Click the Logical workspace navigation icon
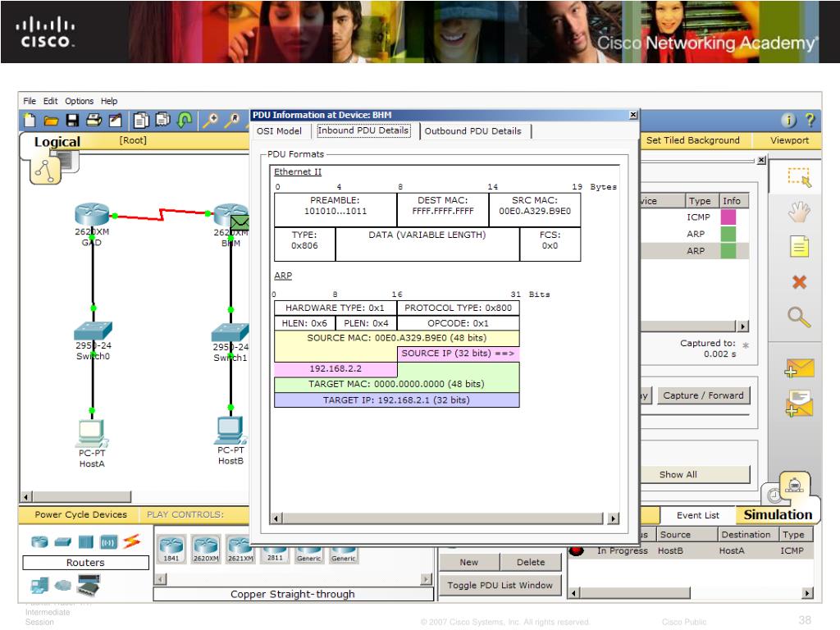The image size is (840, 630). [45, 171]
